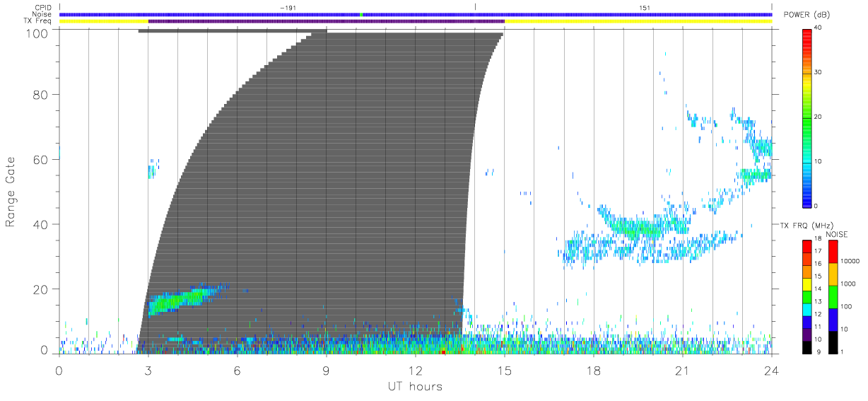Click the "20" tick on Range Gate axis

coord(41,289)
